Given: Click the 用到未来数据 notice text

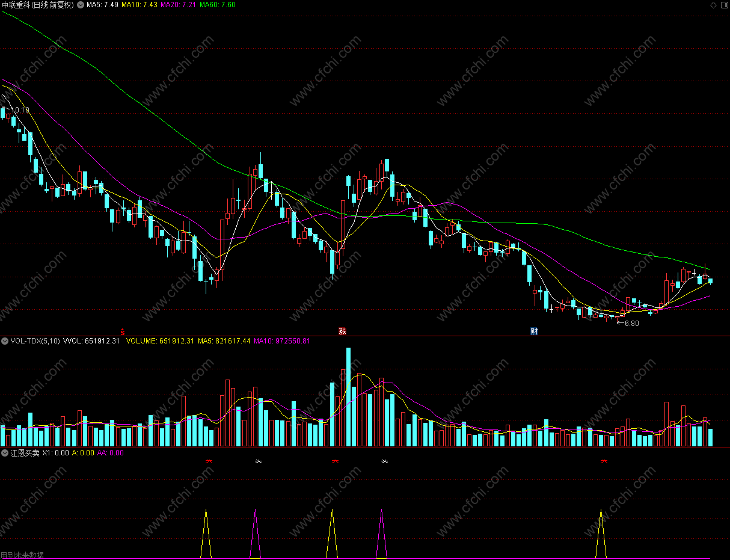Looking at the screenshot, I should click(22, 555).
